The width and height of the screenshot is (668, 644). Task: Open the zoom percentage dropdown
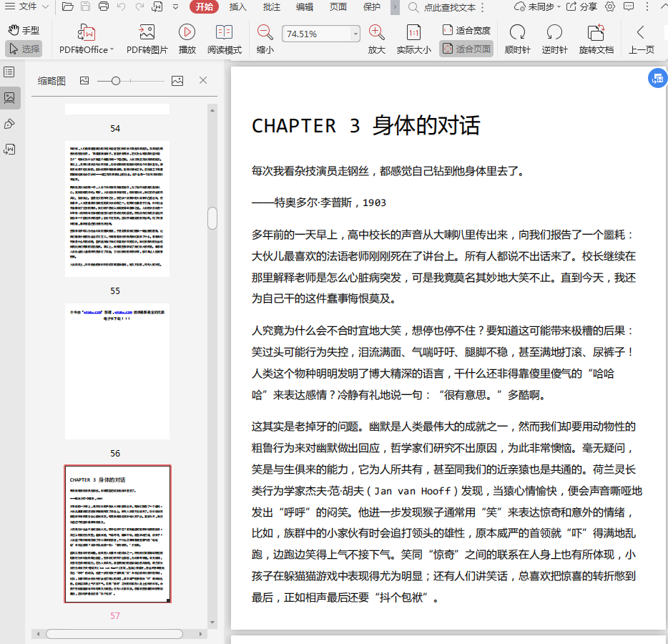pos(355,34)
